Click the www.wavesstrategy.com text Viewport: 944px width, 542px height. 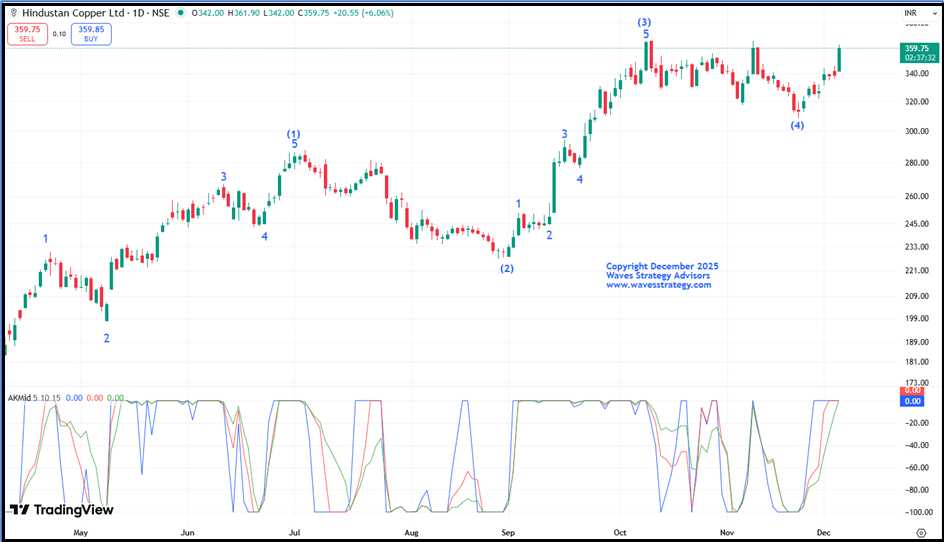[x=659, y=285]
